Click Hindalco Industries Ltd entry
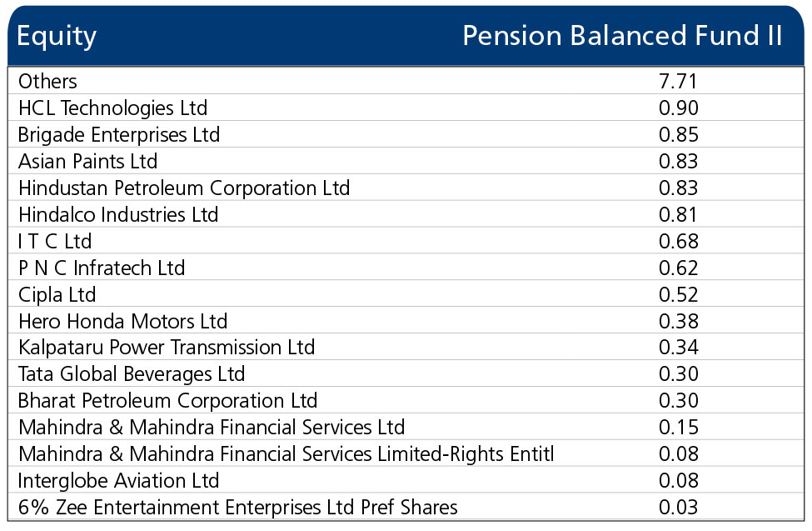 (x=118, y=215)
